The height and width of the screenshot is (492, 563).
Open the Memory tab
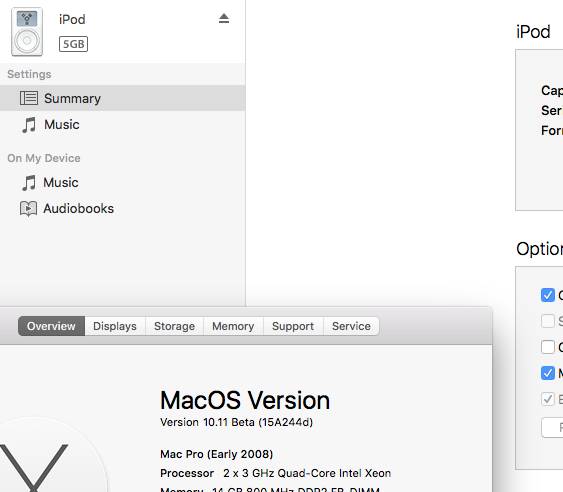coord(233,326)
